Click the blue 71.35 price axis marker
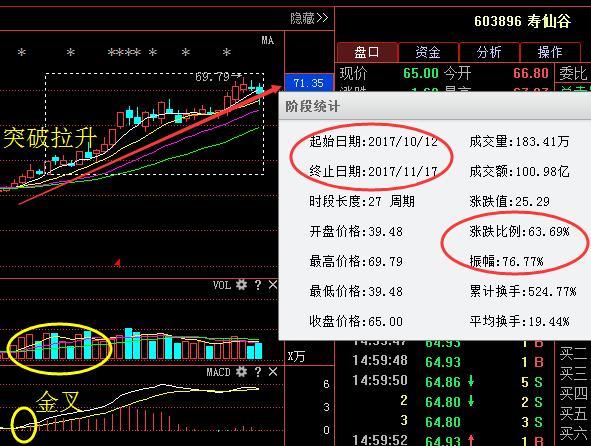This screenshot has width=591, height=446. coord(309,83)
